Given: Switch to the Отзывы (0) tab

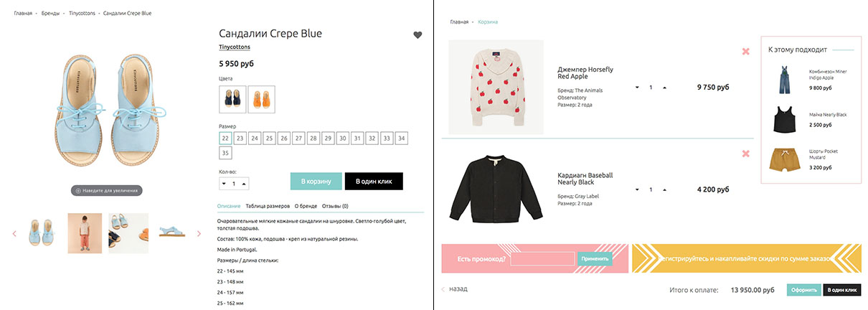Looking at the screenshot, I should coord(335,206).
